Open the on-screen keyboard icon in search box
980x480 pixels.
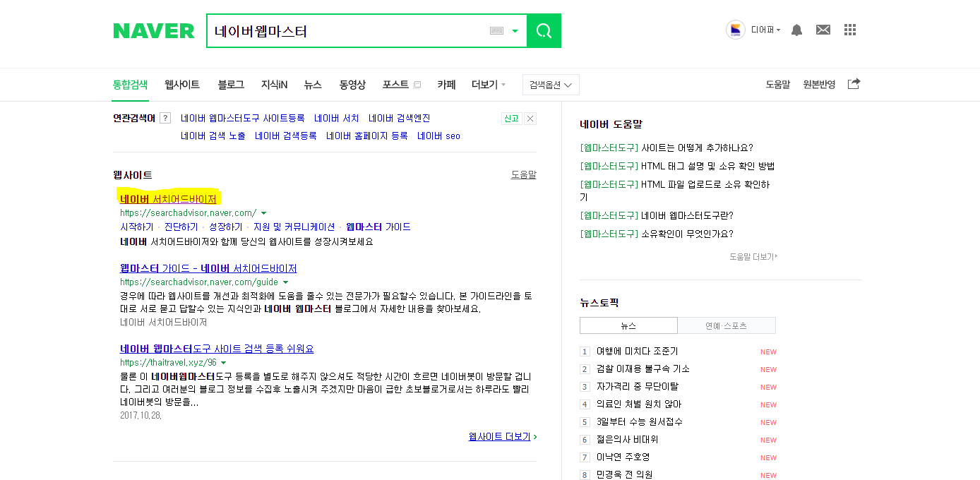(x=496, y=31)
